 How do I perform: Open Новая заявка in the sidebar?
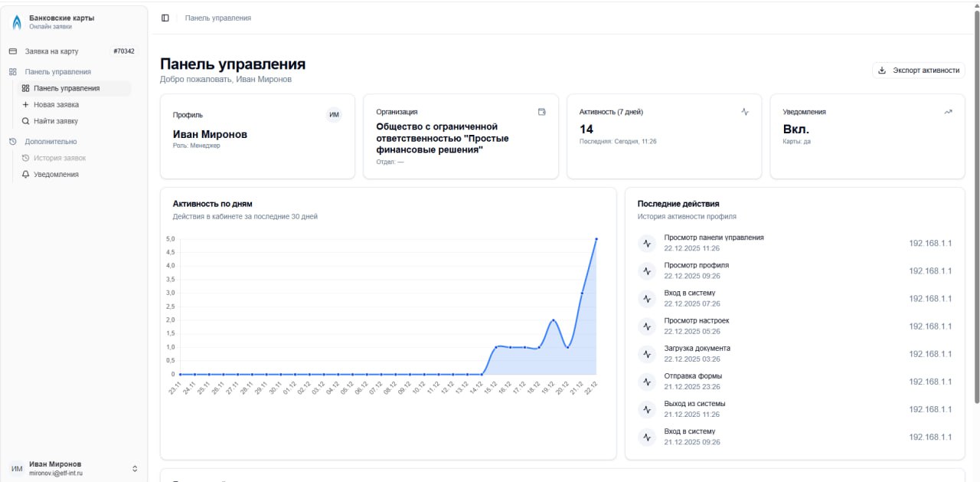point(56,105)
